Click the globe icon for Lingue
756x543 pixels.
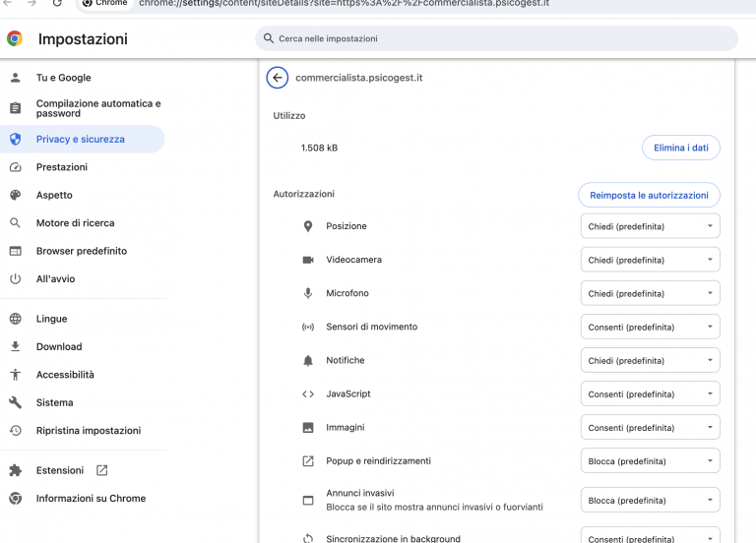15,319
